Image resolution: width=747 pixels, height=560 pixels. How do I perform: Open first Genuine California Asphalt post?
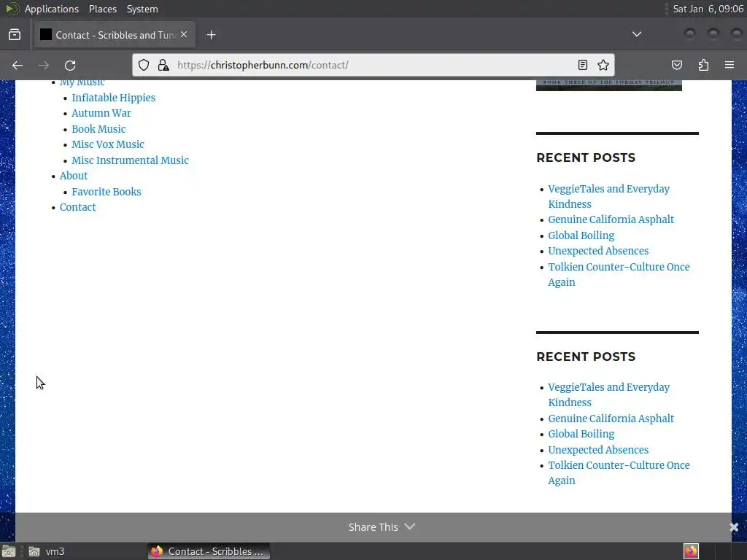pyautogui.click(x=611, y=219)
